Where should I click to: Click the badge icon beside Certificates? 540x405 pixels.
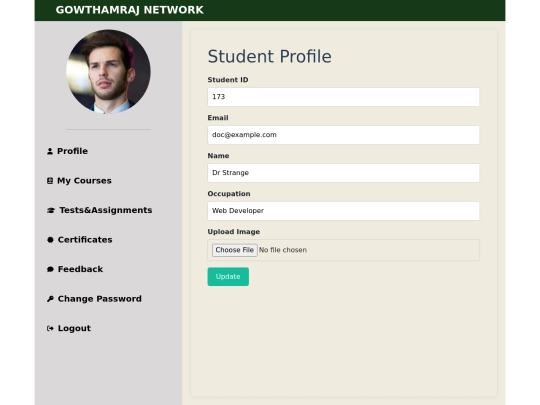50,240
